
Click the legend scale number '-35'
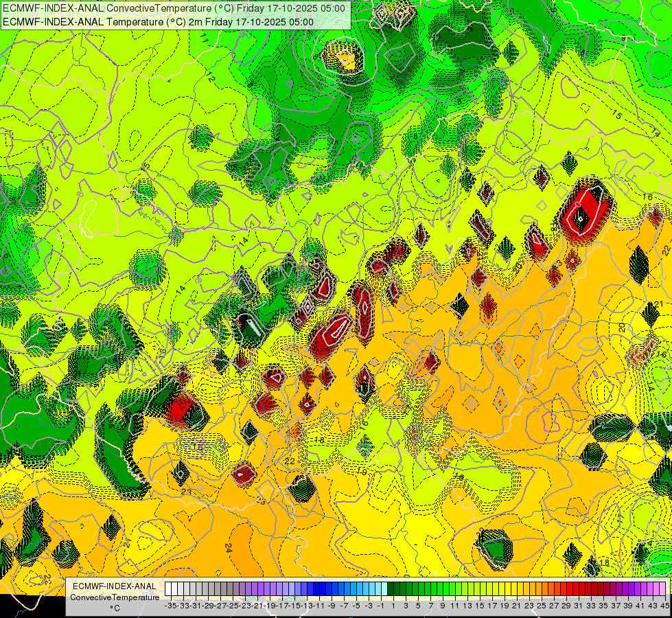171,606
